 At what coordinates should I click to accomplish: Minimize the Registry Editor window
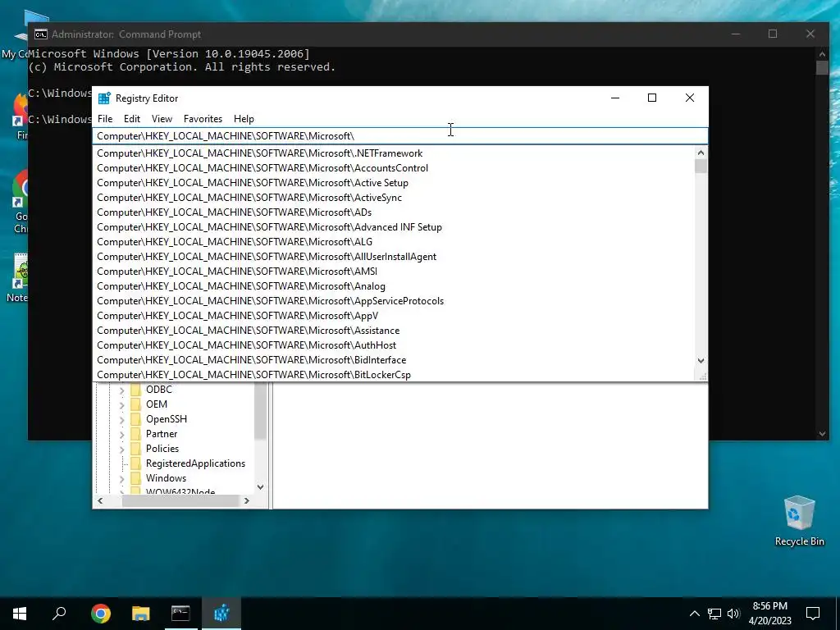[x=615, y=98]
